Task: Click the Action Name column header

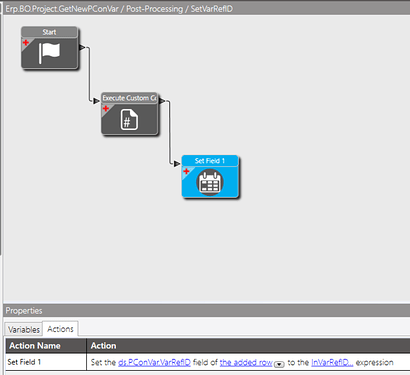Action: point(46,346)
